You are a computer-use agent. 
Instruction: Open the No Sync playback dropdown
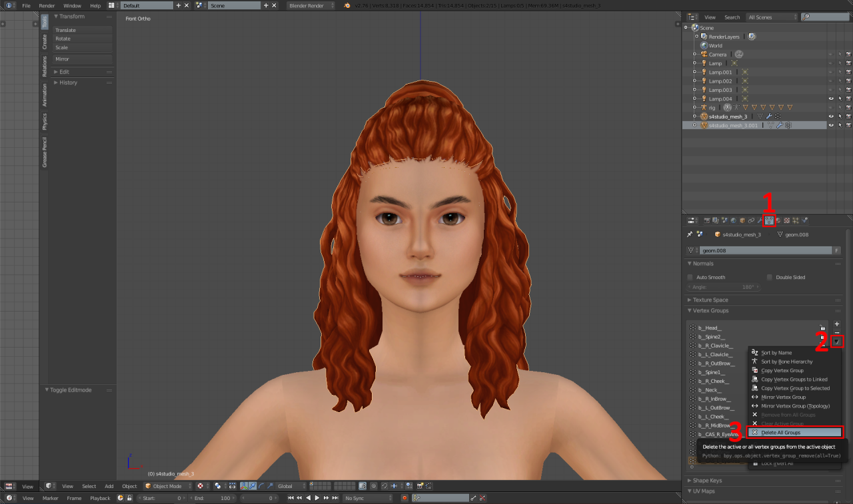369,498
